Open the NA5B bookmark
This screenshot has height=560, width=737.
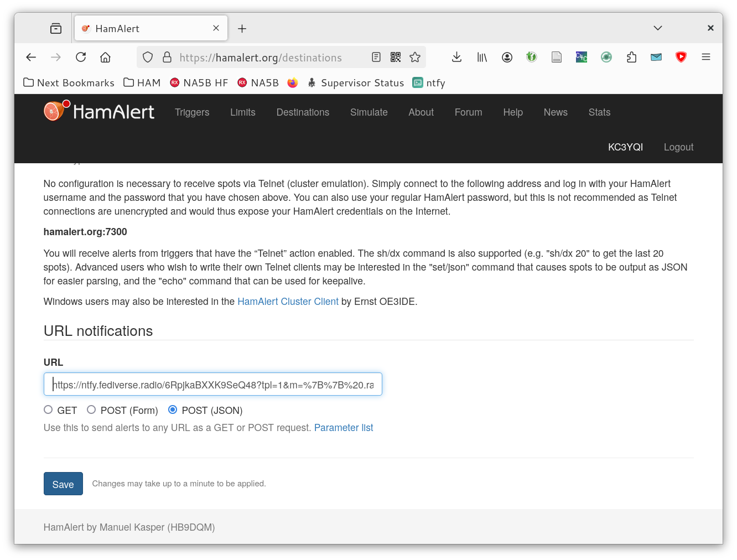[x=258, y=82]
